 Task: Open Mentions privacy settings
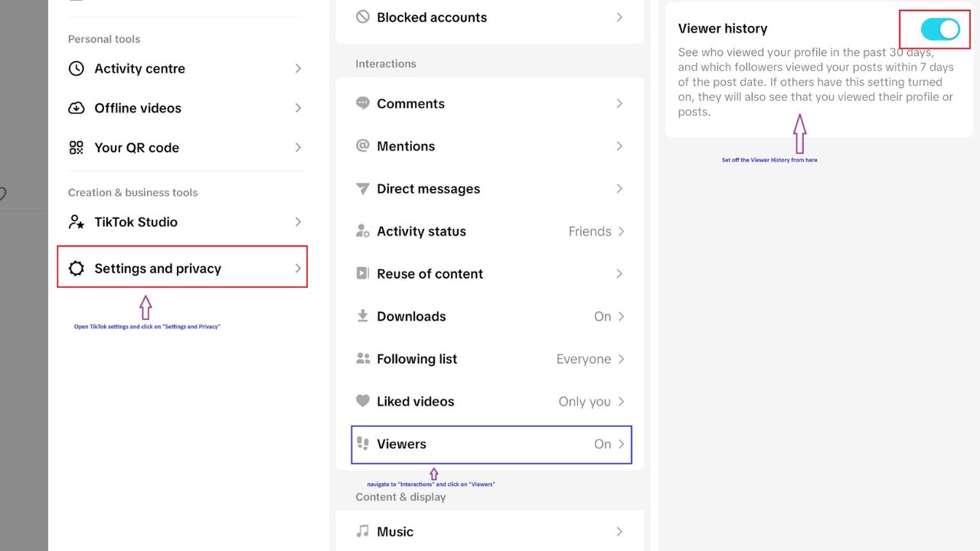(490, 146)
